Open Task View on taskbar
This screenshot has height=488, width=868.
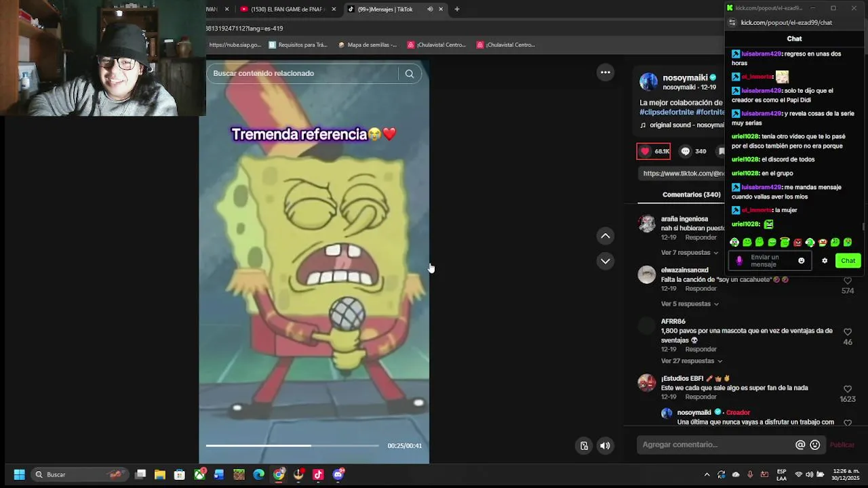point(140,474)
